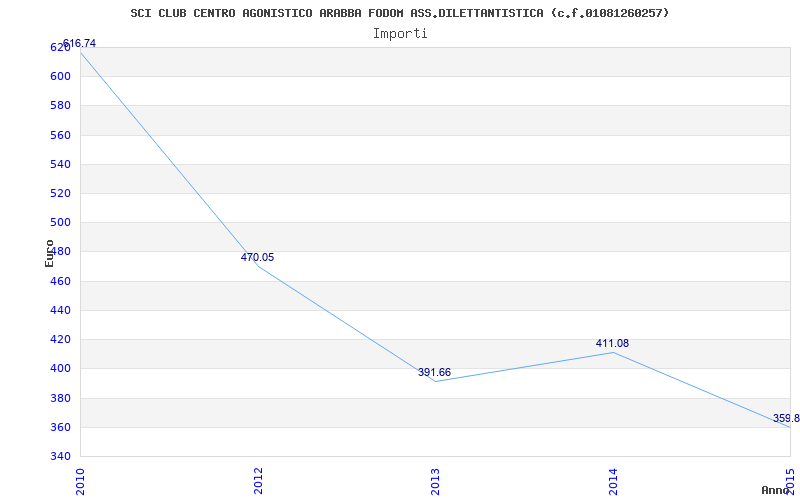Click the SCI CLUB CENTRO AGONISTICO heading
800x500 pixels.
(x=399, y=13)
